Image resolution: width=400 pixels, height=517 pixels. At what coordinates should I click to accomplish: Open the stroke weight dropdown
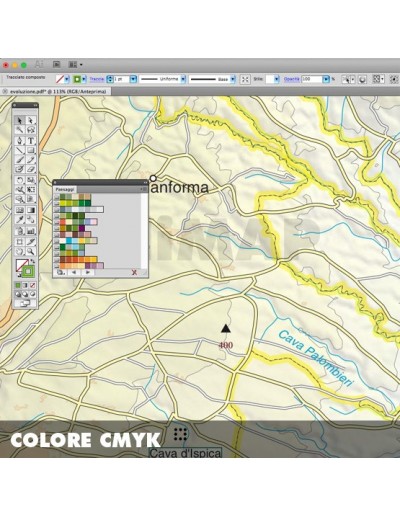click(x=133, y=79)
